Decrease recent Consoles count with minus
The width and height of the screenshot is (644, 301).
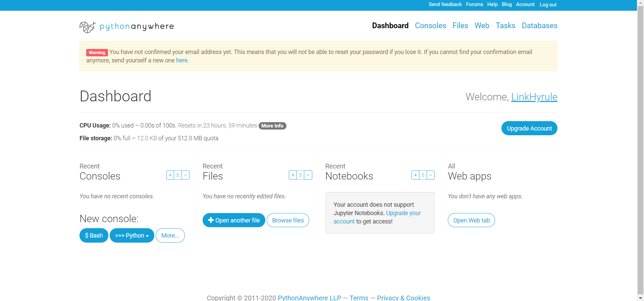185,175
